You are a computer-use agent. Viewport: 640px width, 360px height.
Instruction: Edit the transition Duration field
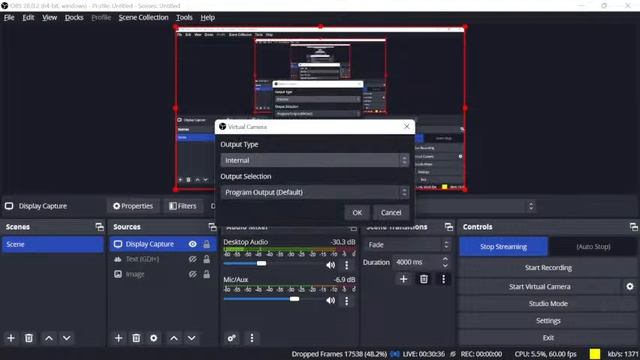point(416,262)
